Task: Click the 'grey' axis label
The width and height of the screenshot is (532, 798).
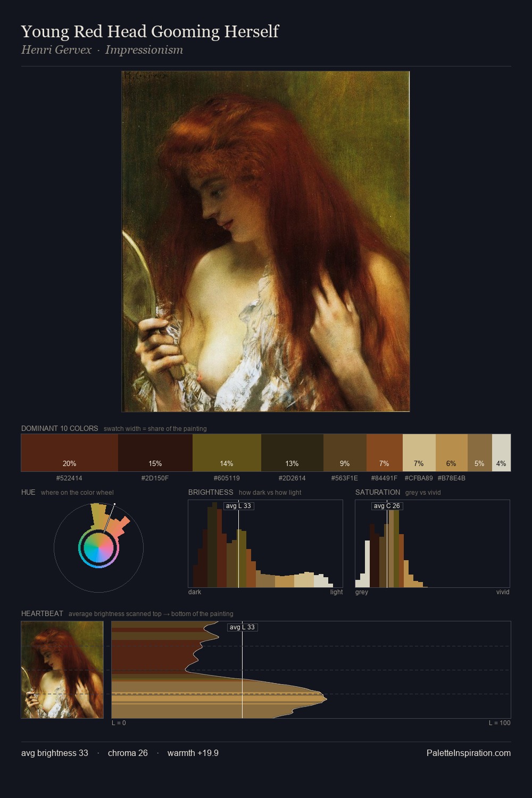Action: (x=362, y=592)
